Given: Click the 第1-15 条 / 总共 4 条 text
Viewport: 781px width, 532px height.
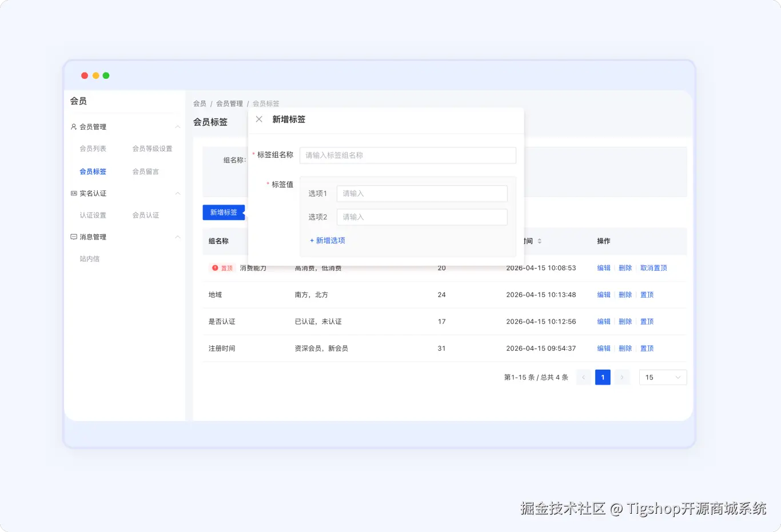Looking at the screenshot, I should 536,377.
